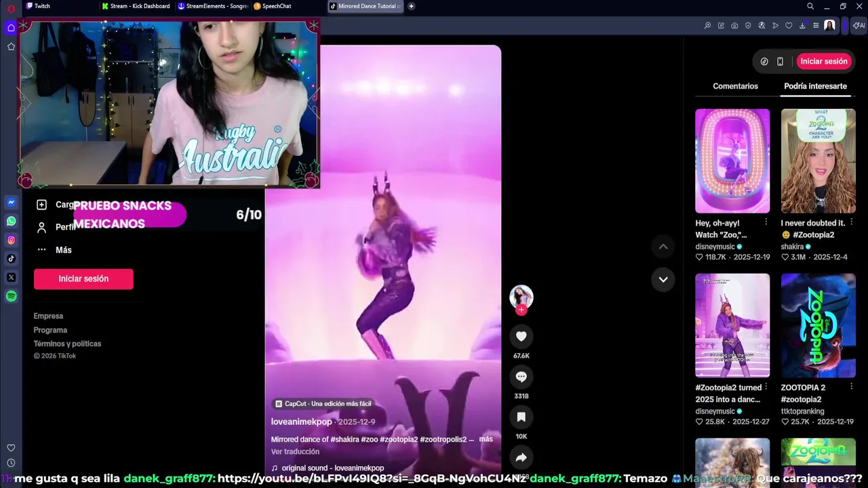Open the Opera main menu logo
This screenshot has width=868, height=488.
(11, 8)
